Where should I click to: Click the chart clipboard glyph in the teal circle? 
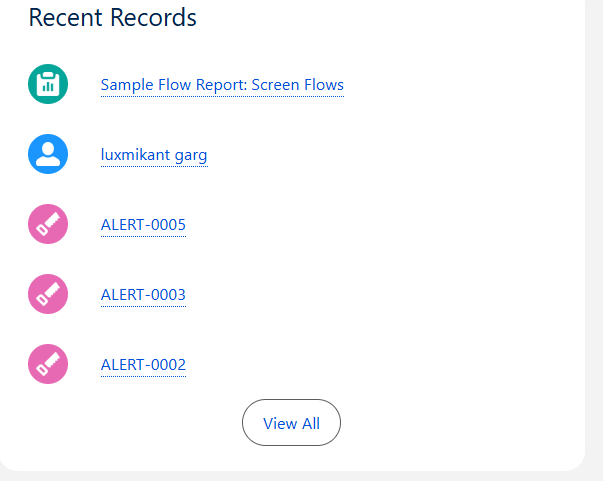coord(48,86)
